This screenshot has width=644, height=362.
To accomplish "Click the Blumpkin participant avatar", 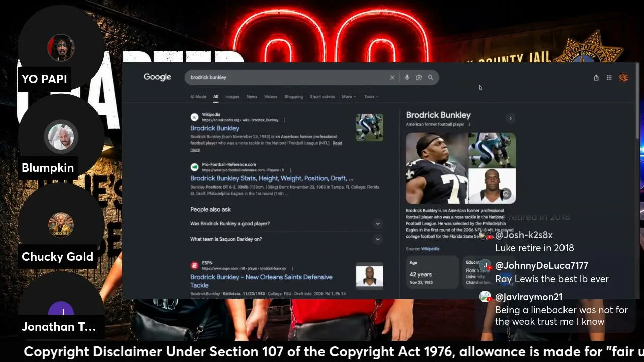I will (61, 137).
